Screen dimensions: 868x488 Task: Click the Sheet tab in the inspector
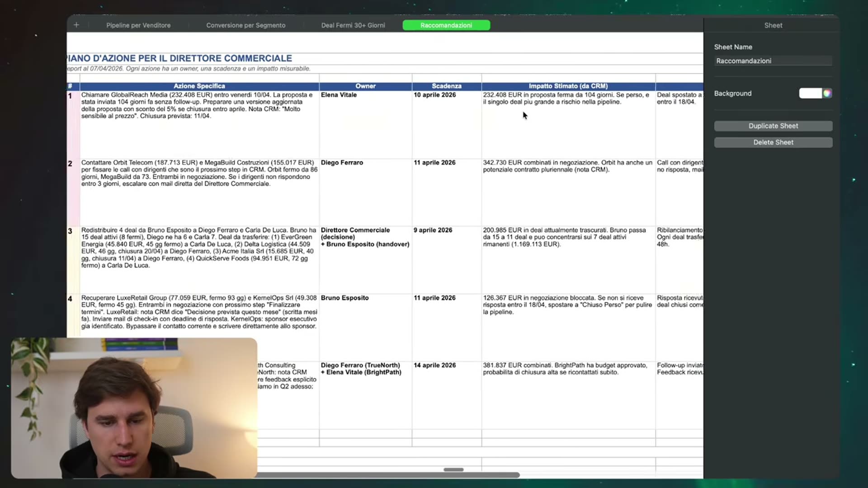point(773,25)
